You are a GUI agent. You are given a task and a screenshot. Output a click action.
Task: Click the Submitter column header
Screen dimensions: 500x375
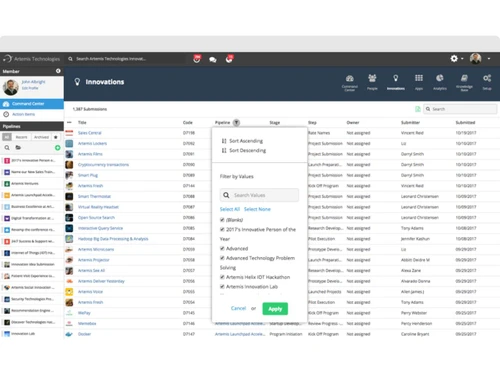tap(410, 122)
